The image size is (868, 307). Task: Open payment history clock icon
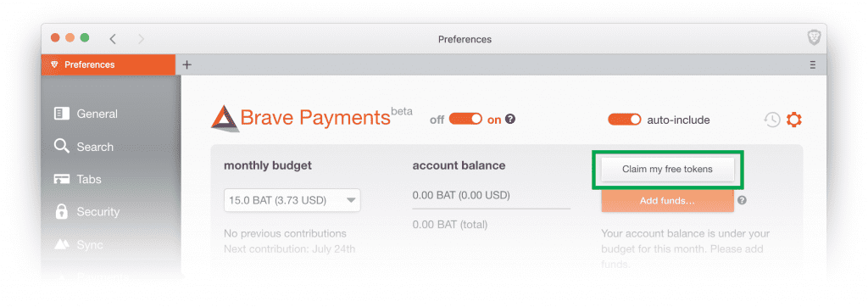(x=772, y=119)
